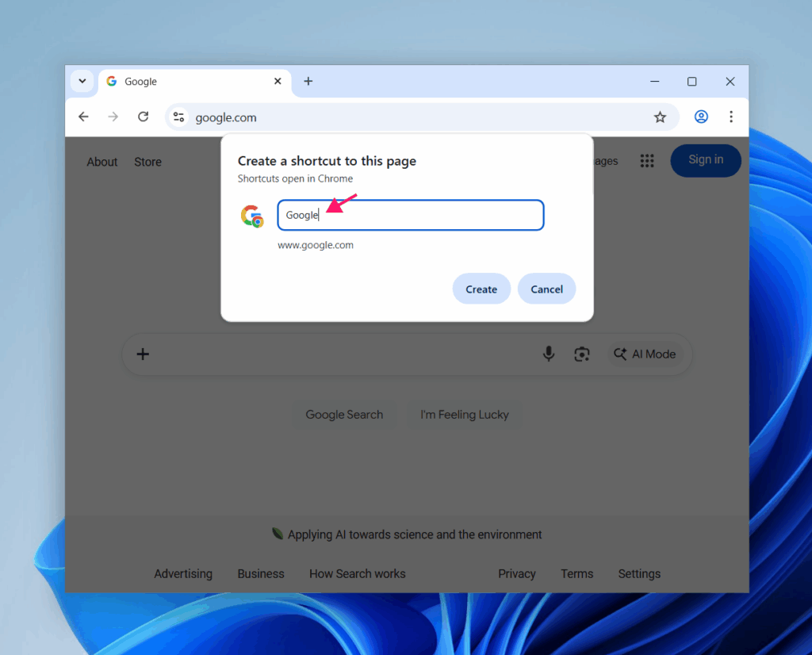This screenshot has width=812, height=655.
Task: Click I'm Feeling Lucky button
Action: pos(465,415)
